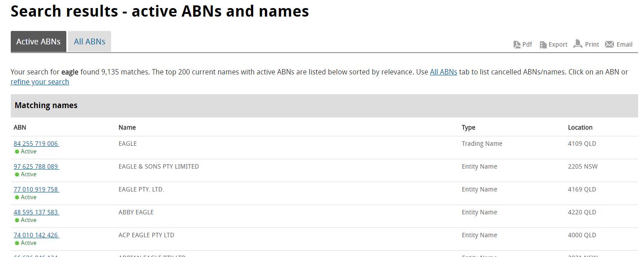Open ABN 84 255 719 006
The height and width of the screenshot is (257, 644).
[x=36, y=144]
